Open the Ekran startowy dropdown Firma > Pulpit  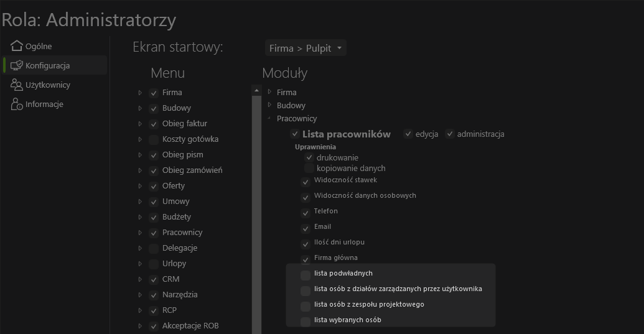(x=306, y=48)
